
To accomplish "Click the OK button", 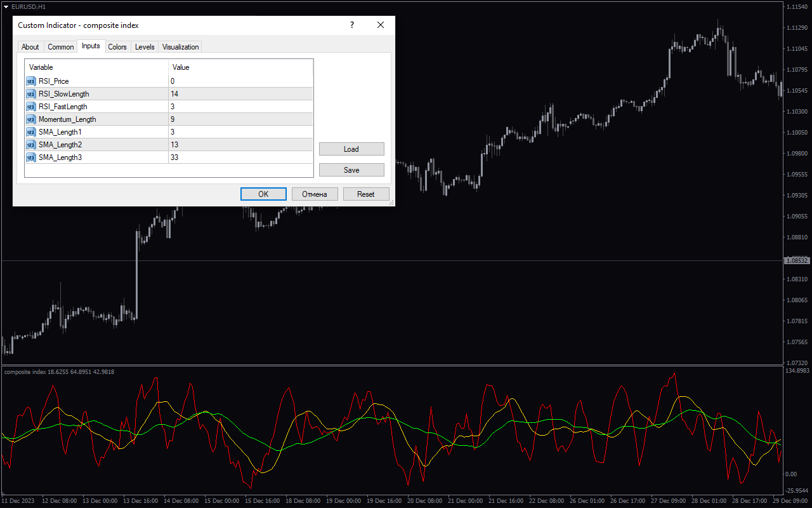I will [x=263, y=194].
